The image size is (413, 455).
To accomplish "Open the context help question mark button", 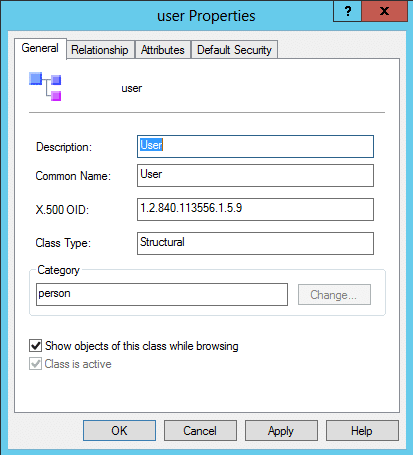I will click(347, 11).
